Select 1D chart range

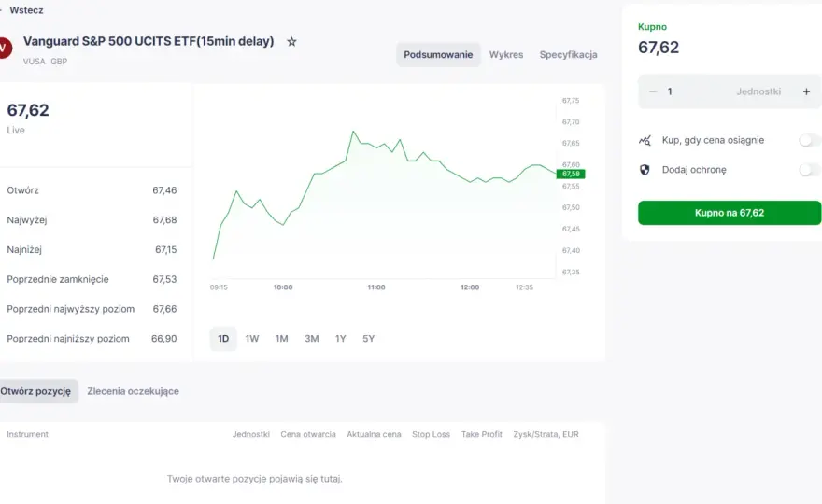point(223,339)
